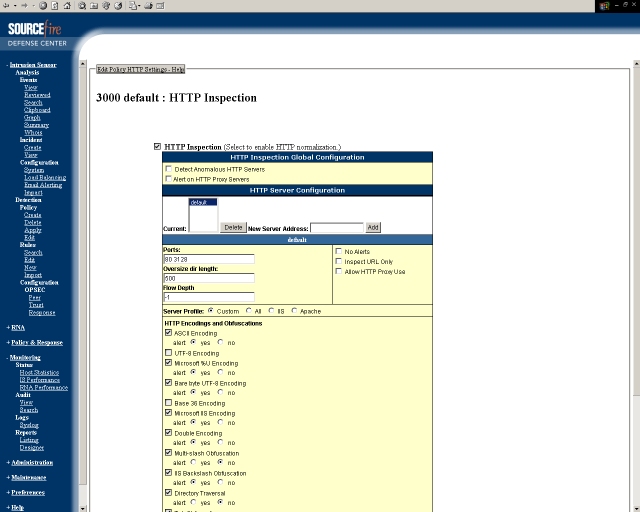This screenshot has height=512, width=640.
Task: Open the Clipboard link in sidebar
Action: 37,110
